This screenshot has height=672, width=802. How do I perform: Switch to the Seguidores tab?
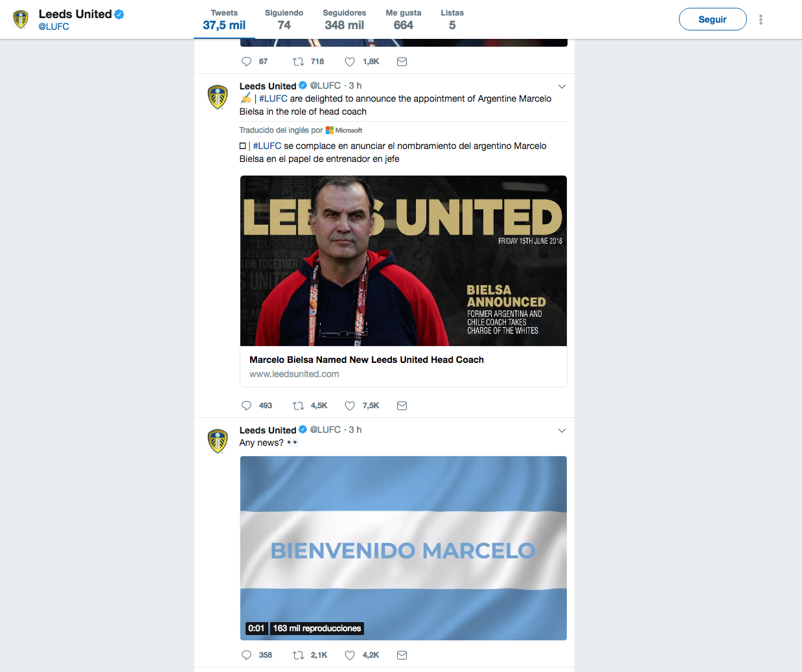pos(344,19)
